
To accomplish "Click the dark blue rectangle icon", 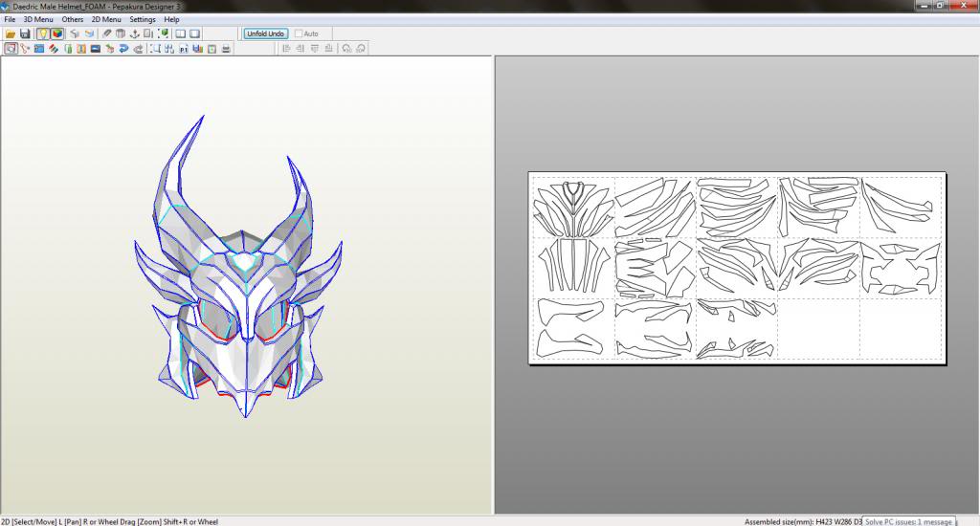I will [x=96, y=49].
